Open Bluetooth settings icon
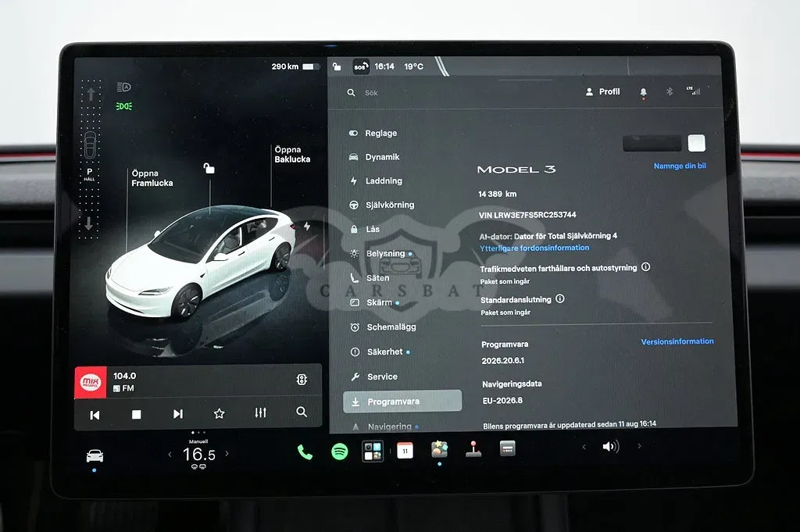The width and height of the screenshot is (800, 532). pos(670,92)
